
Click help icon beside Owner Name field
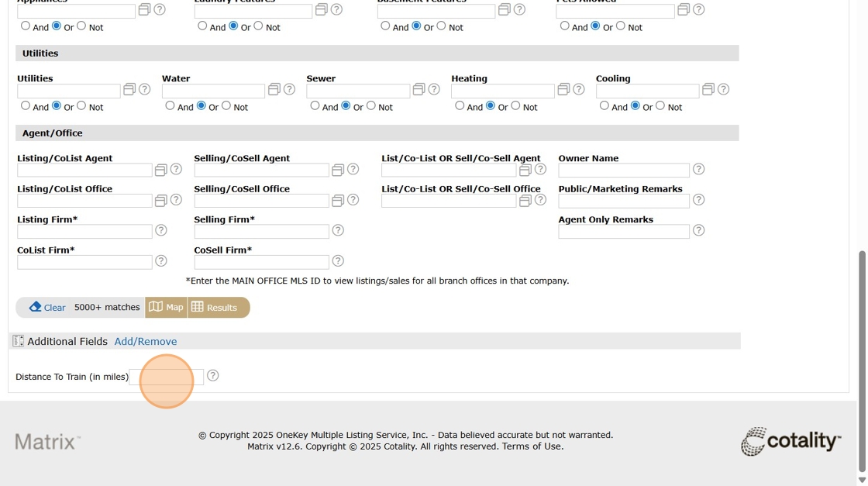pos(698,169)
